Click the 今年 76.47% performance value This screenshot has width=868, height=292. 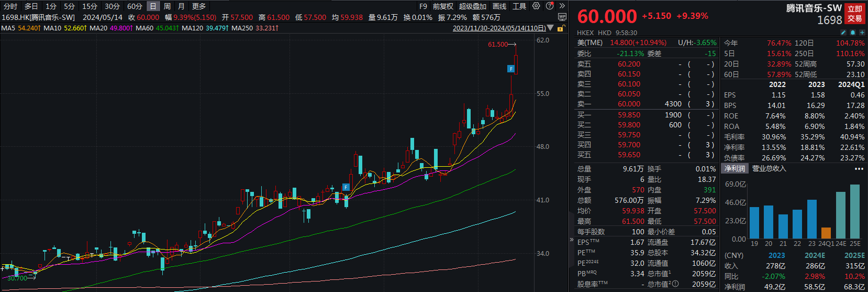tap(779, 43)
